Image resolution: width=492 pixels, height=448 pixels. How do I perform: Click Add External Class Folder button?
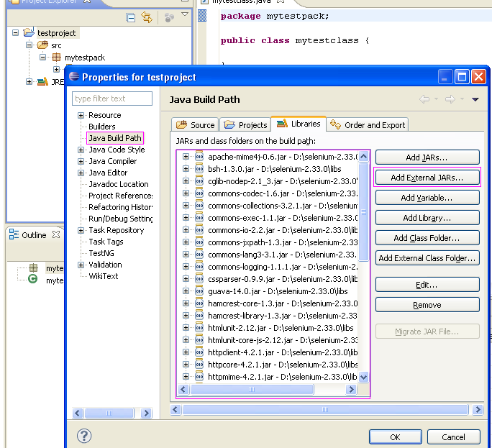427,258
